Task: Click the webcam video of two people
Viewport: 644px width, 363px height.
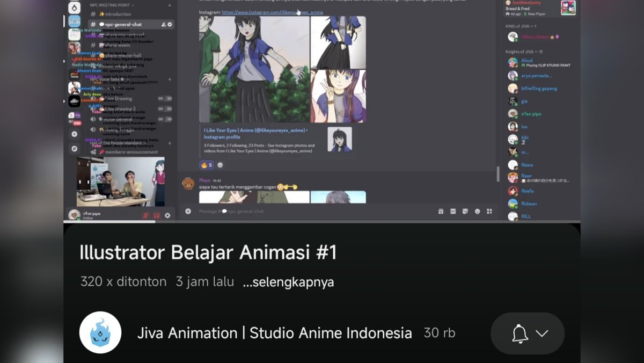Action: click(x=120, y=181)
